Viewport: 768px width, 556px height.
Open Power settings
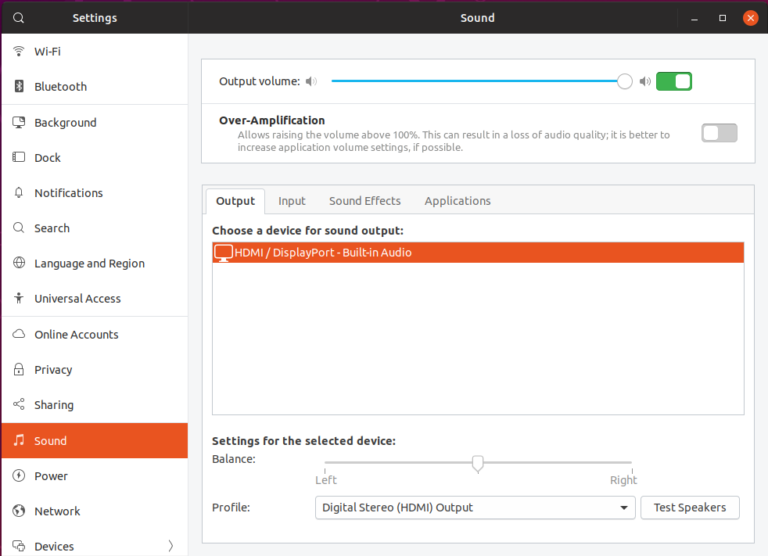[x=95, y=476]
